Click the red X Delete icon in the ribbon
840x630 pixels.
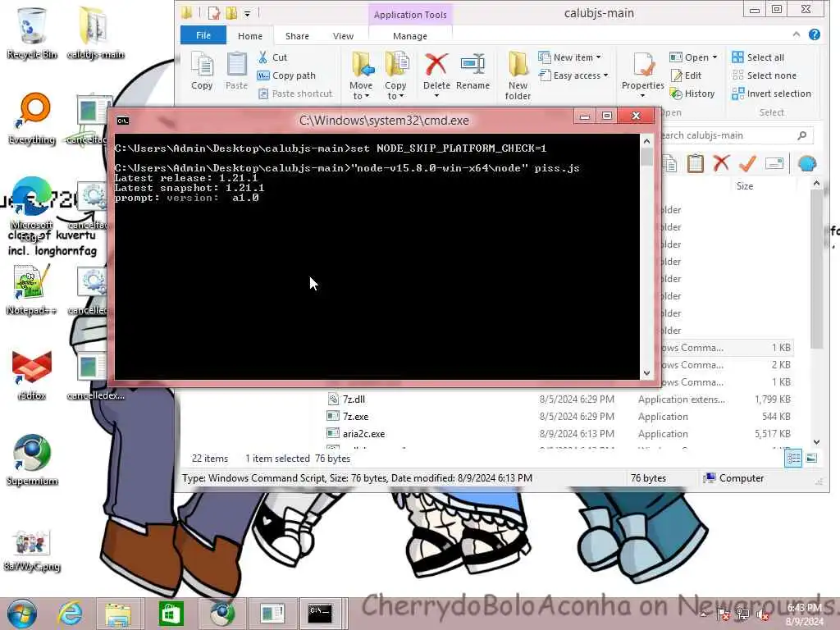pos(436,64)
